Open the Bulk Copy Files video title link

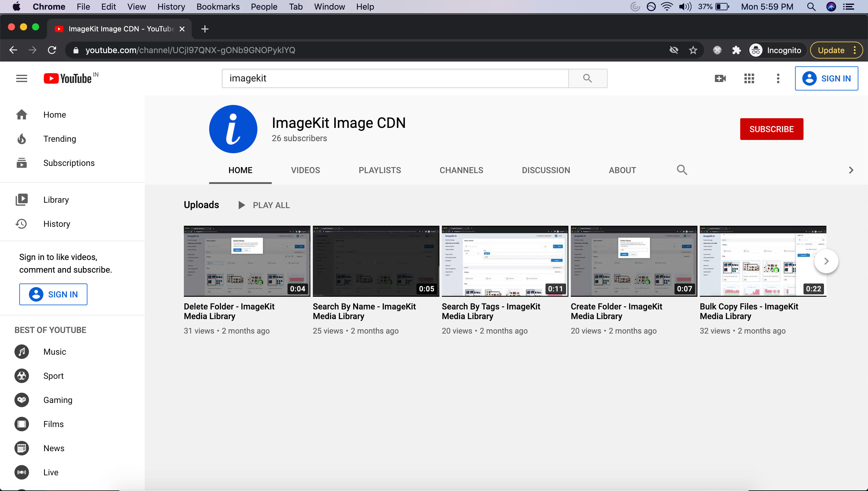pyautogui.click(x=749, y=311)
